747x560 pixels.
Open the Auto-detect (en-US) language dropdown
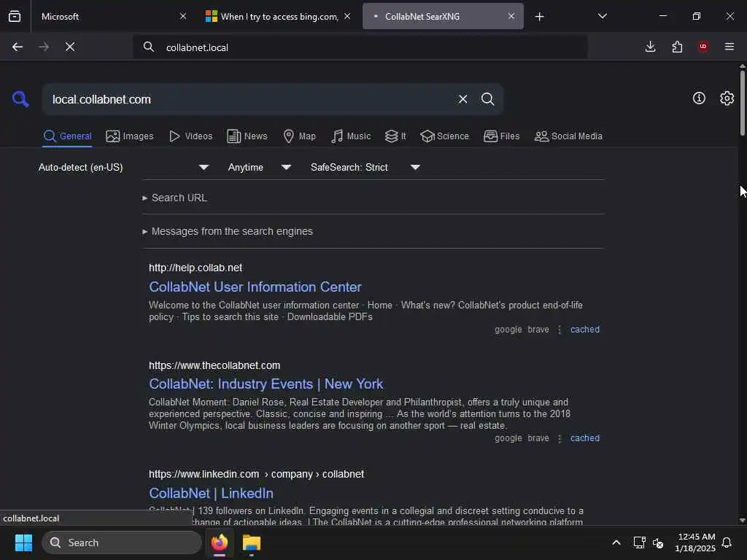pyautogui.click(x=123, y=167)
